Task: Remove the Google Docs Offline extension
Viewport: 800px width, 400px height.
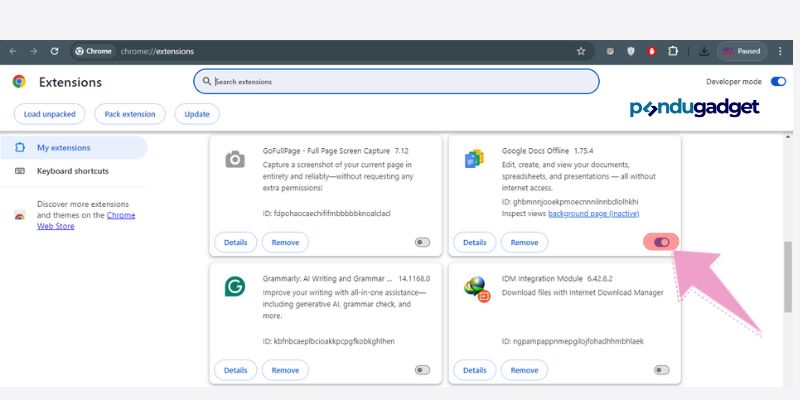Action: click(x=524, y=242)
